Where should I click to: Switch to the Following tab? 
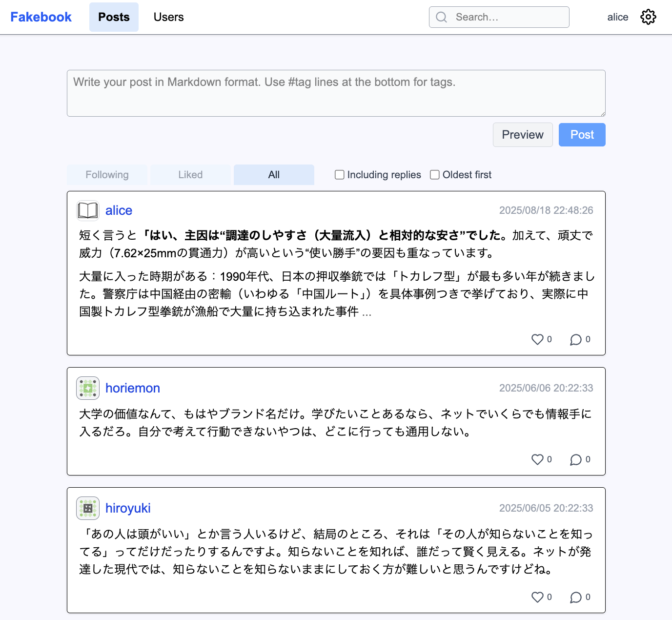(107, 175)
